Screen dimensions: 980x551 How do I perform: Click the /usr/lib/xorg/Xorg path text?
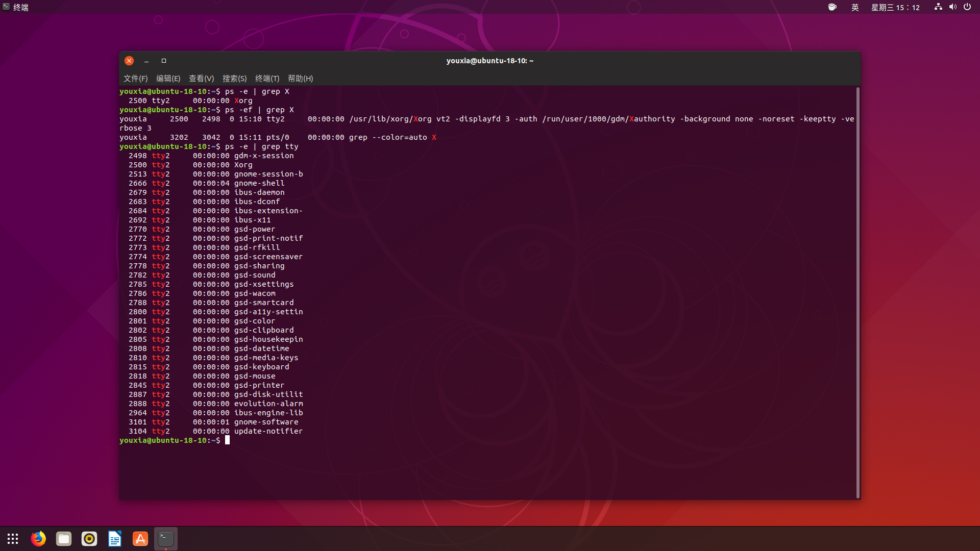click(390, 119)
